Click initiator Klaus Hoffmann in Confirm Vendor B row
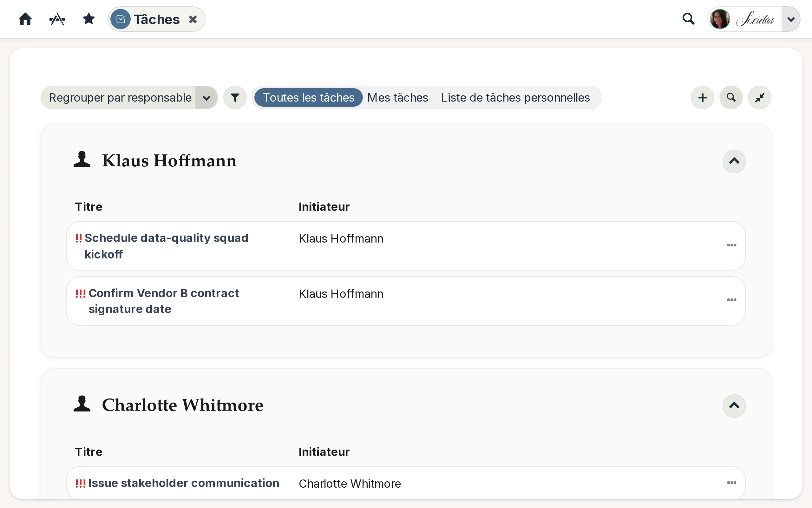The image size is (812, 508). click(341, 294)
